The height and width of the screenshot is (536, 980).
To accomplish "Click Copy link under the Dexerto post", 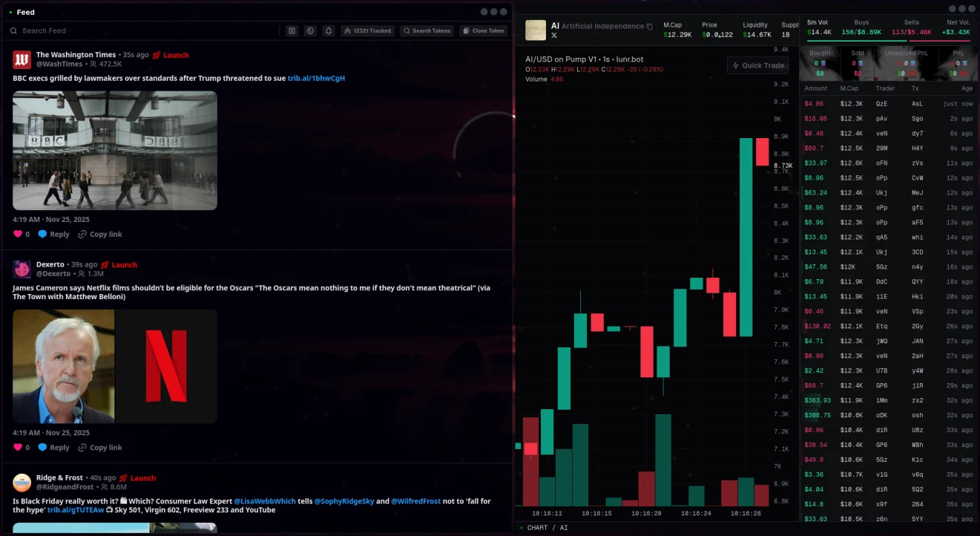I will tap(100, 447).
